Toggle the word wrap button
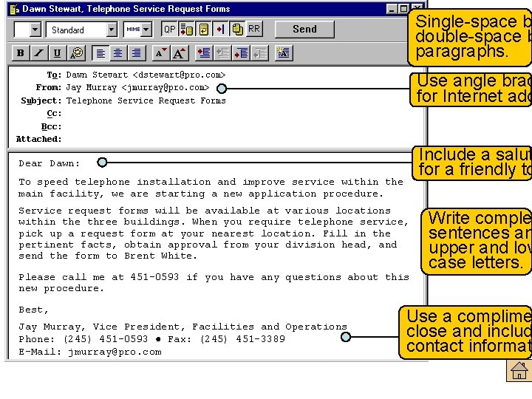Screen dimensions: 532x399 pos(203,29)
